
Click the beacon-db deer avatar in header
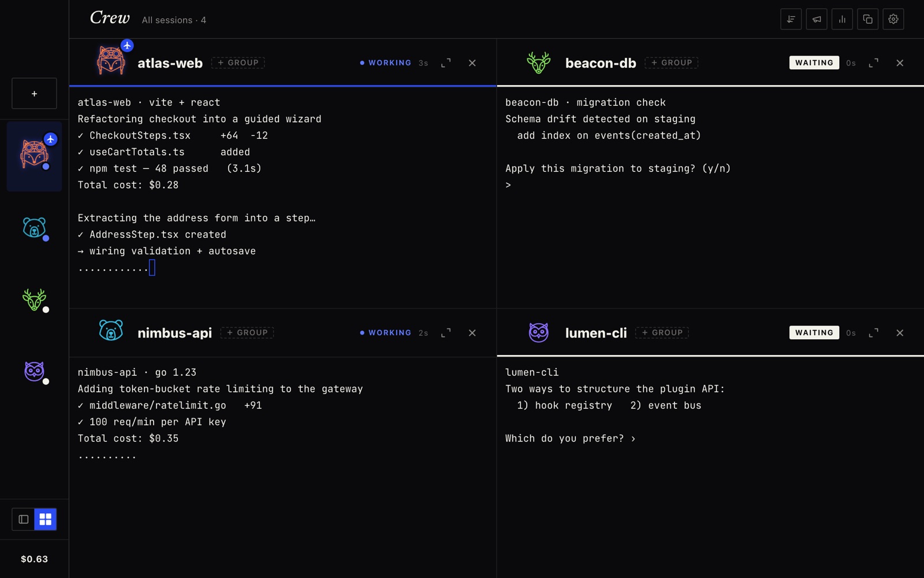pos(538,62)
